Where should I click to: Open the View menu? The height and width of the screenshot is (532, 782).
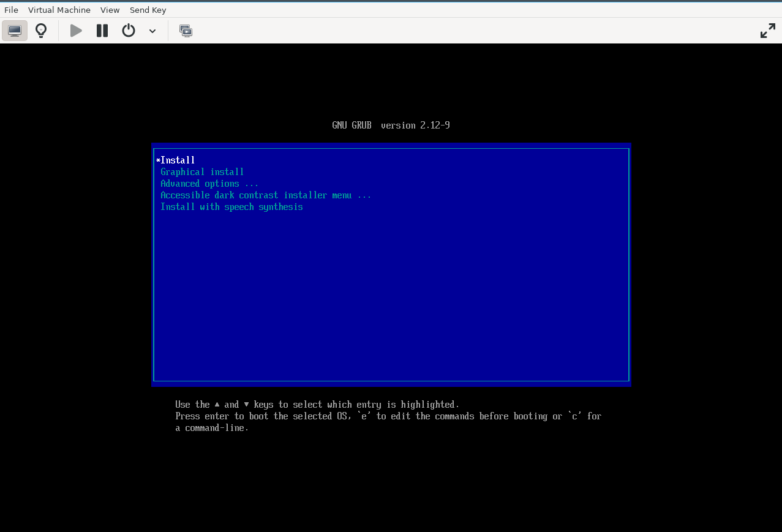coord(110,10)
